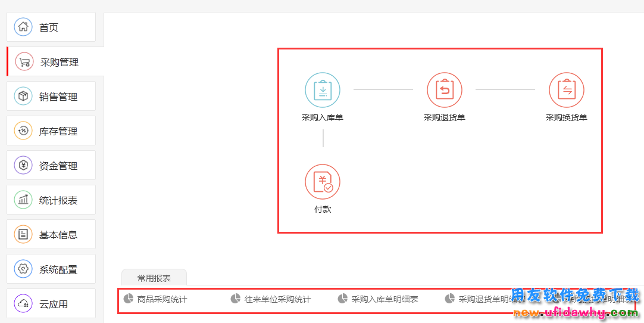Open the inventory management icon

coord(23,131)
